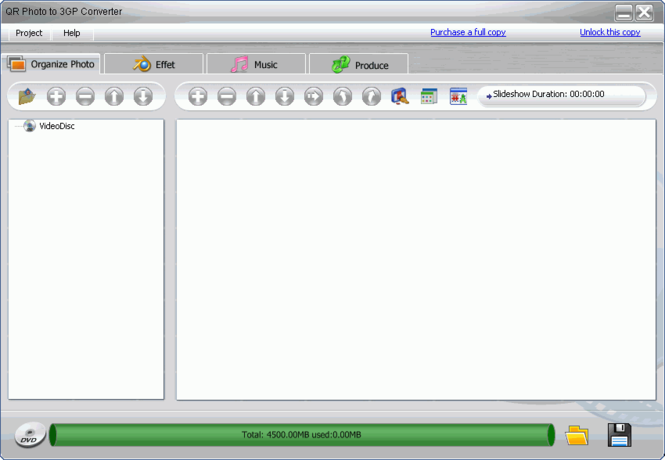Click the Slideshow Duration display
The image size is (665, 460).
pos(562,96)
